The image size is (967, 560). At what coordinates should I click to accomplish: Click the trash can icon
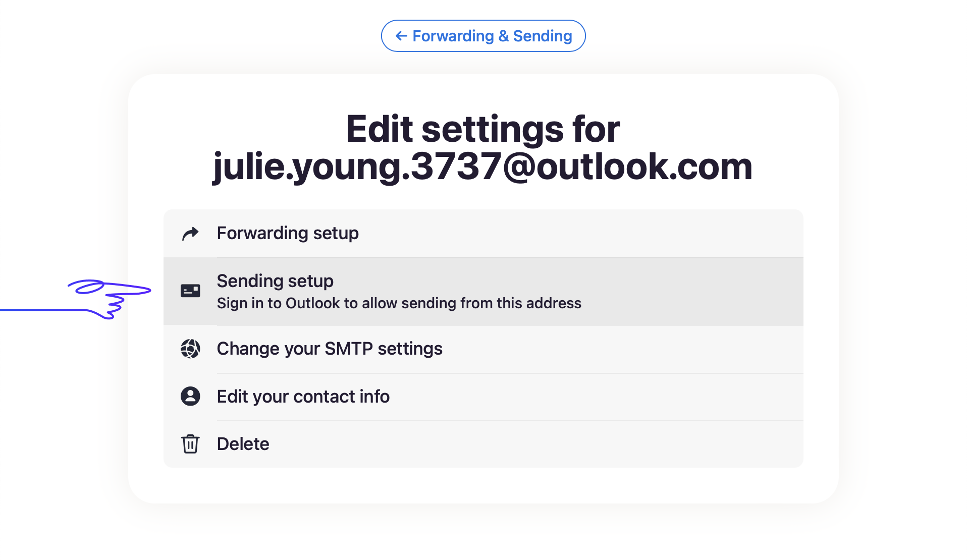coord(190,444)
